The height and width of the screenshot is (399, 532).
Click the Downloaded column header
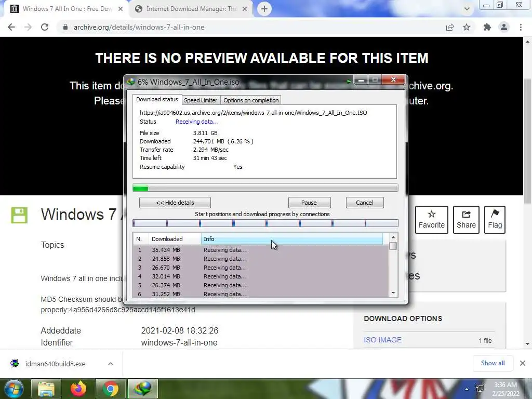click(x=175, y=239)
